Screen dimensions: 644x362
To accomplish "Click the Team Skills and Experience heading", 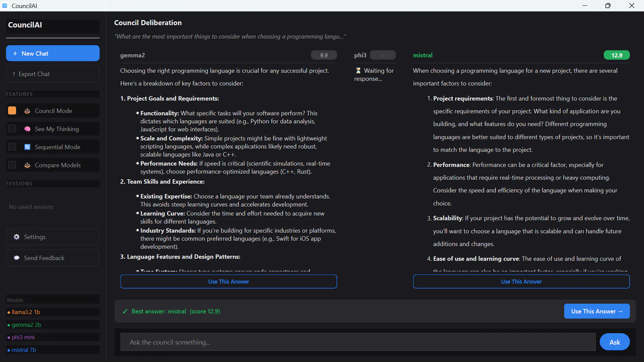I will click(162, 182).
